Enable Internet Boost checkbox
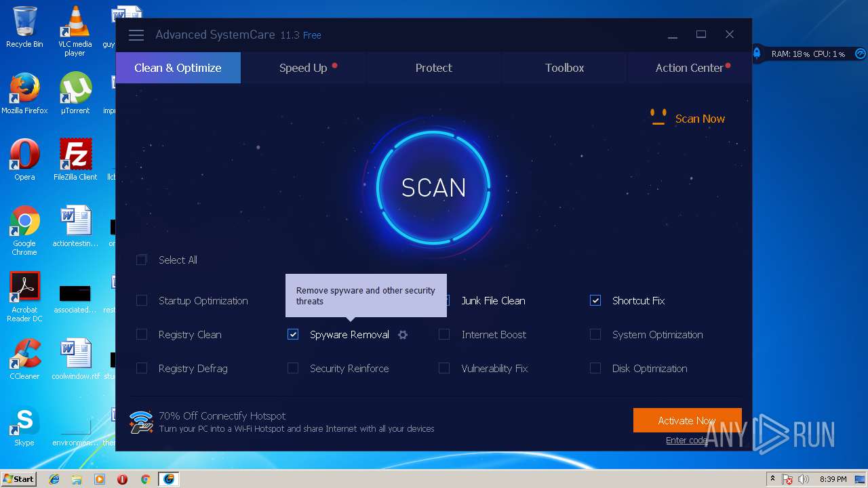Image resolution: width=868 pixels, height=488 pixels. (444, 335)
